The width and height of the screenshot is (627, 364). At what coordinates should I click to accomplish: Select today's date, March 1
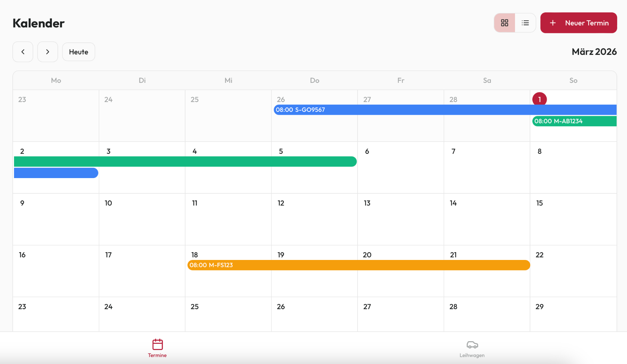[x=539, y=99]
